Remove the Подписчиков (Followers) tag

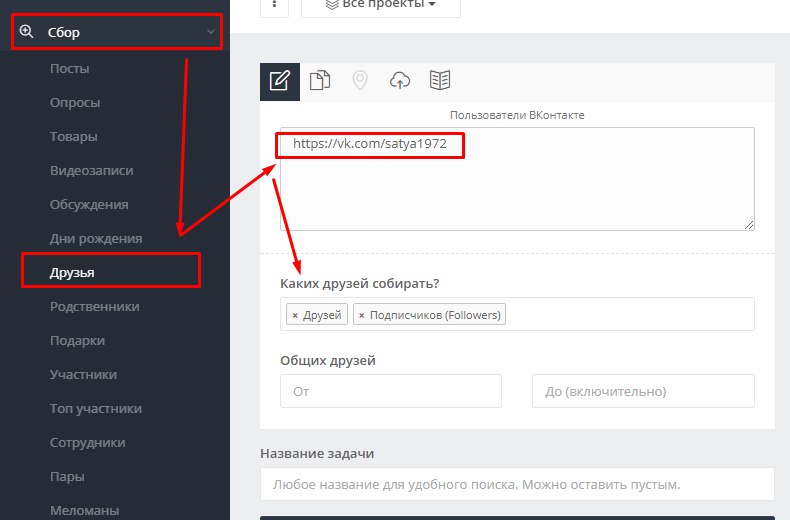[361, 315]
